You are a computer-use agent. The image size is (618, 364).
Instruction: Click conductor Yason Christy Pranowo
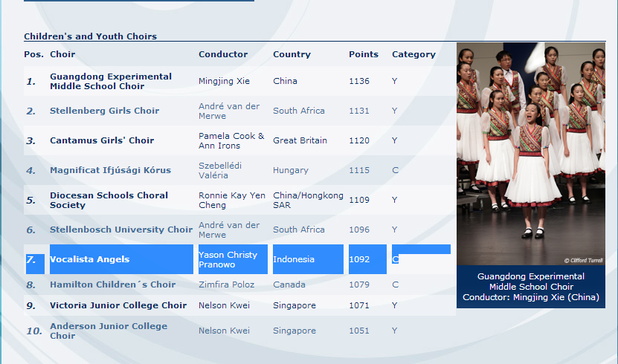228,259
